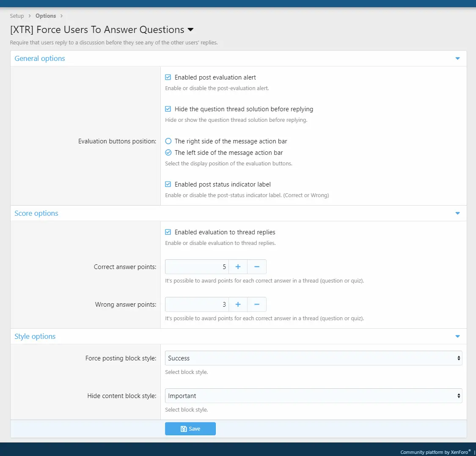Click the Wrong answer points field
Image resolution: width=476 pixels, height=456 pixels.
[197, 304]
